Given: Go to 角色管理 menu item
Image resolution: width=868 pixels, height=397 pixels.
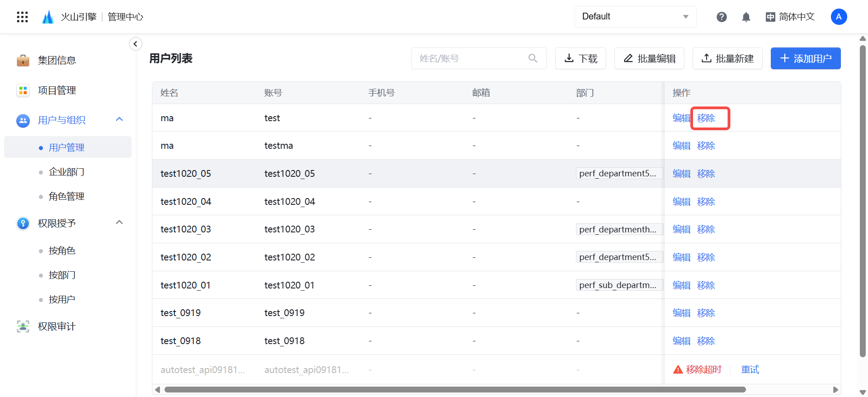Looking at the screenshot, I should point(66,196).
